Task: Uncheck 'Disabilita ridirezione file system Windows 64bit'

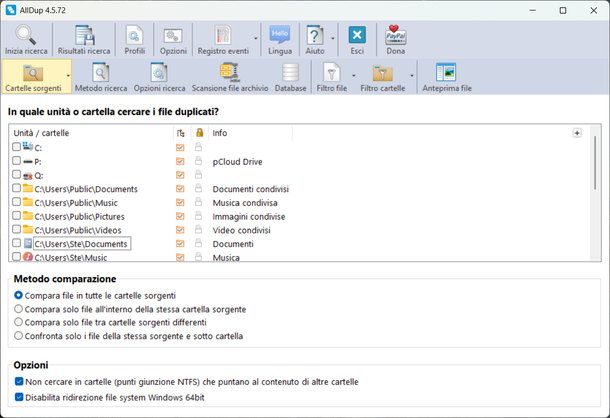Action: 19,396
